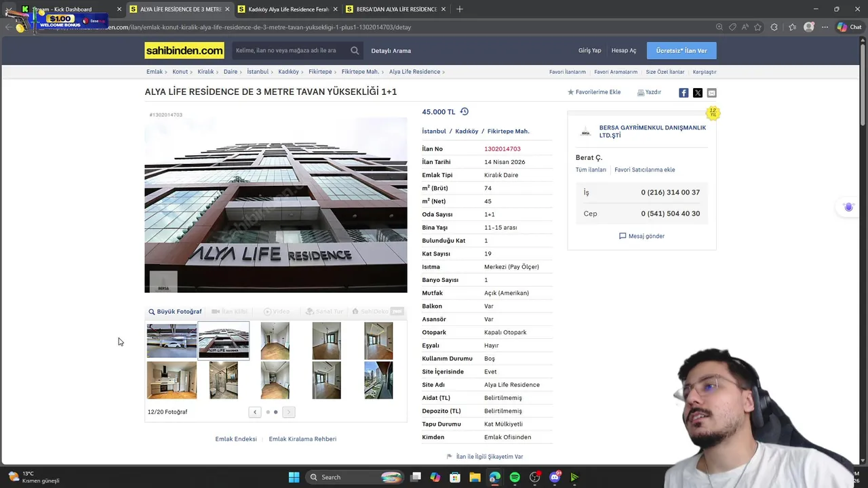Click the price history clock icon
Viewport: 868px width, 488px height.
(x=465, y=112)
